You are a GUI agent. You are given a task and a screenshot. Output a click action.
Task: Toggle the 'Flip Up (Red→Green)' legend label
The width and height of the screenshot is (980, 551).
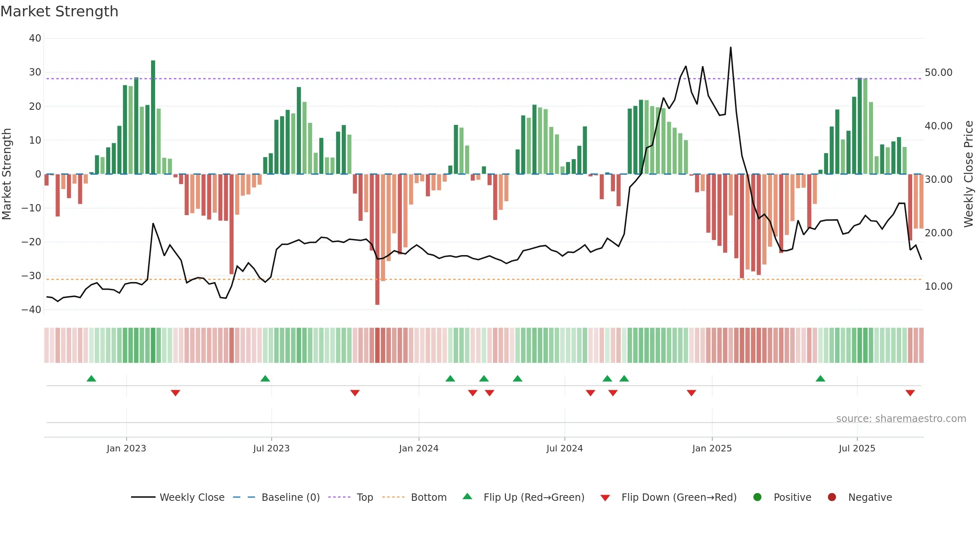(x=534, y=497)
